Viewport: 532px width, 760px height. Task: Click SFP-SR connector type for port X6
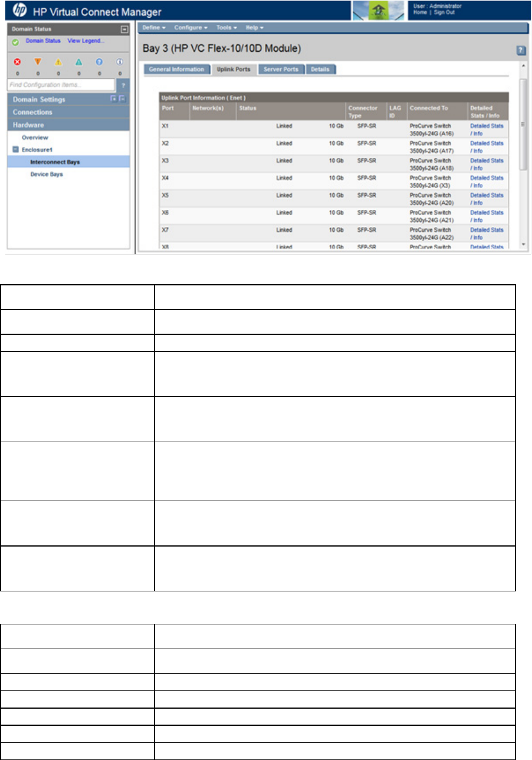pyautogui.click(x=367, y=213)
